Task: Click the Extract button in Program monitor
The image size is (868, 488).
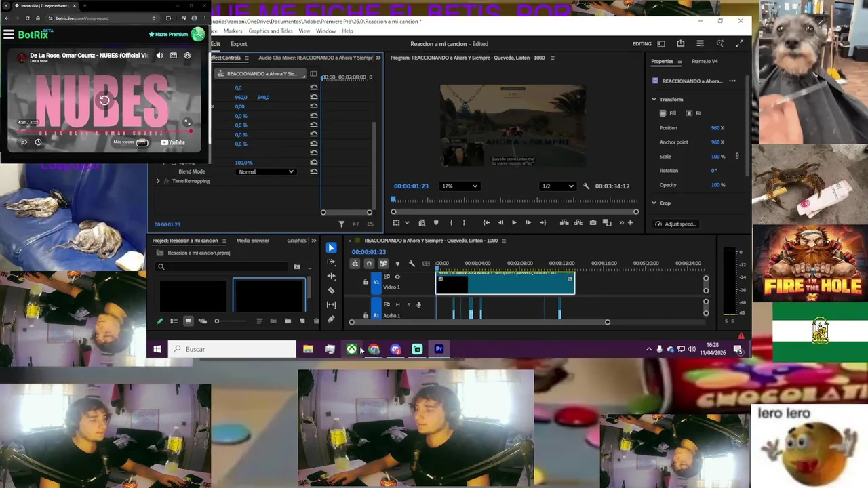Action: (x=578, y=223)
